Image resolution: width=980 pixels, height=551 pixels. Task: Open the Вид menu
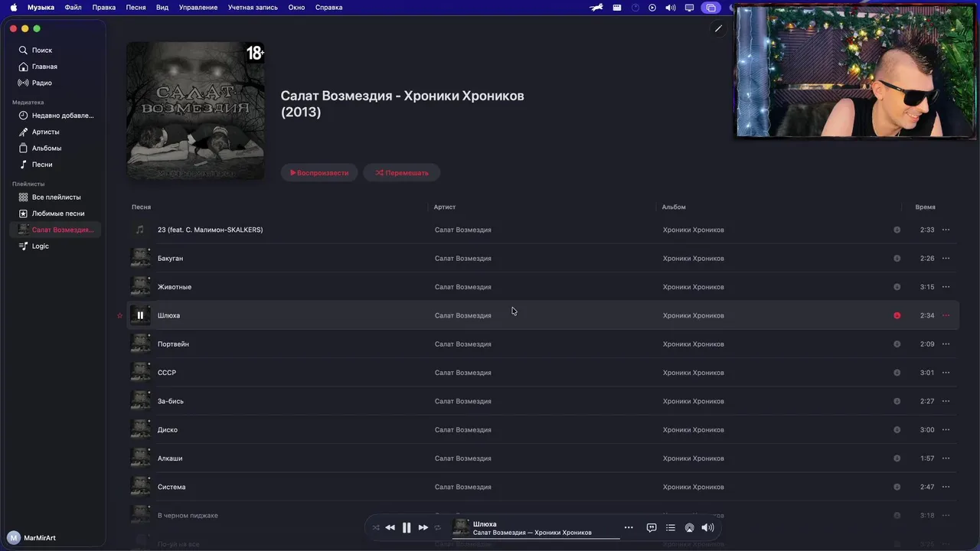pos(162,8)
